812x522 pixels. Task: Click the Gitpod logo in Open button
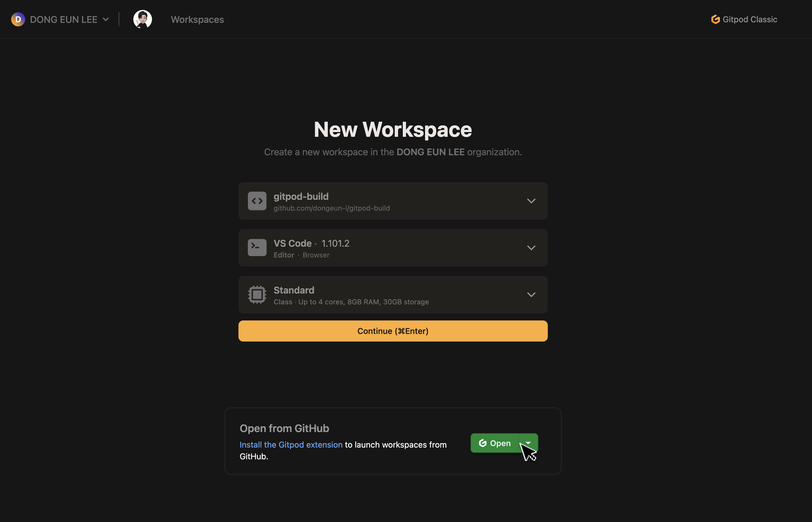pyautogui.click(x=482, y=443)
